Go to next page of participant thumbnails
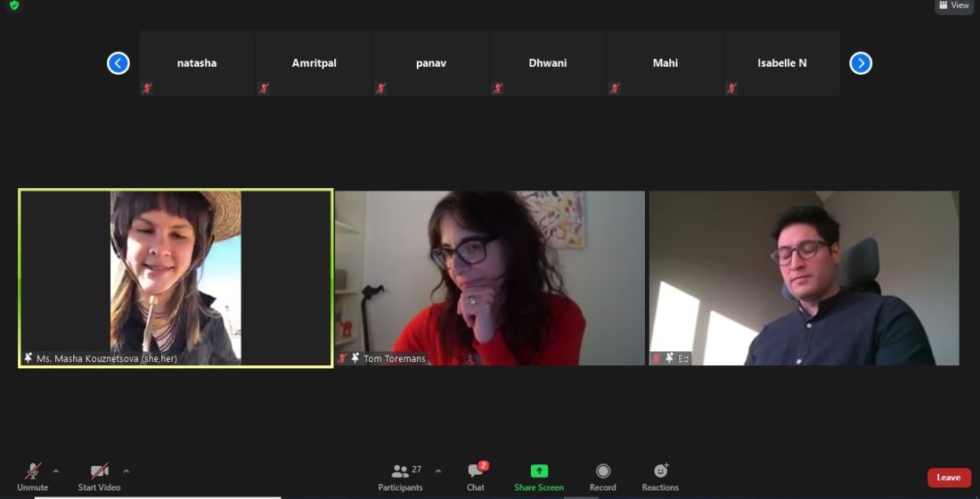 [861, 63]
